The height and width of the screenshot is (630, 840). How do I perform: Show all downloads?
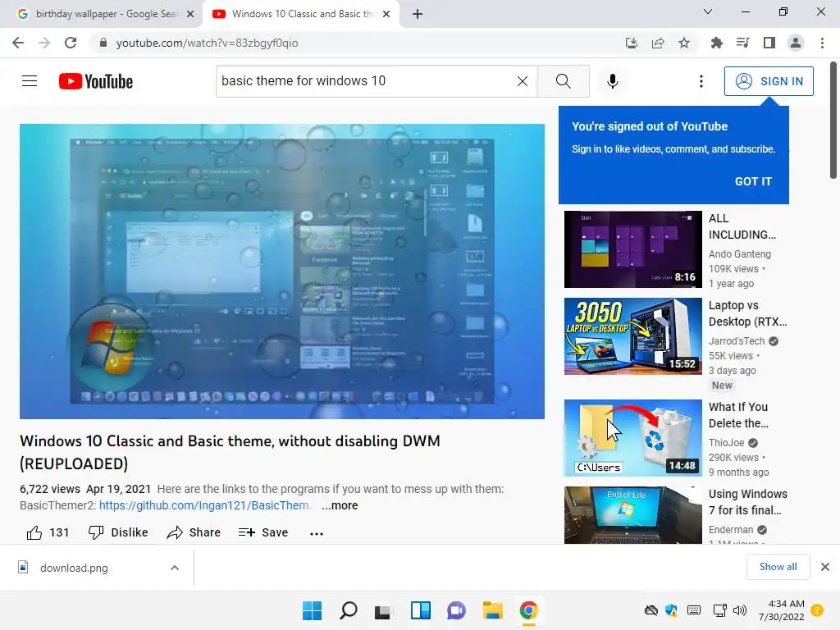click(x=778, y=567)
